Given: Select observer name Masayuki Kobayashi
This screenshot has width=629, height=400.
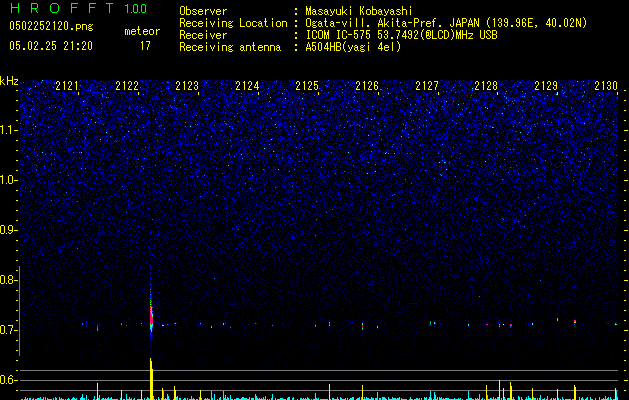Looking at the screenshot, I should click(x=359, y=11).
